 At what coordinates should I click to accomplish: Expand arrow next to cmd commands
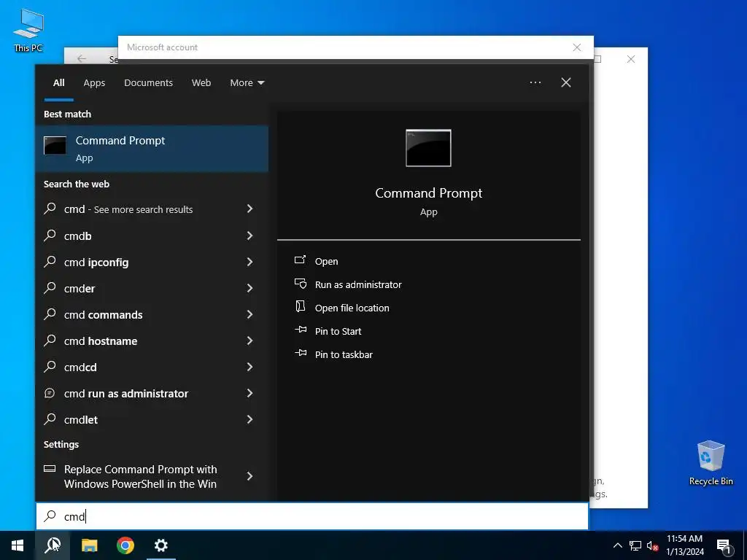[249, 314]
